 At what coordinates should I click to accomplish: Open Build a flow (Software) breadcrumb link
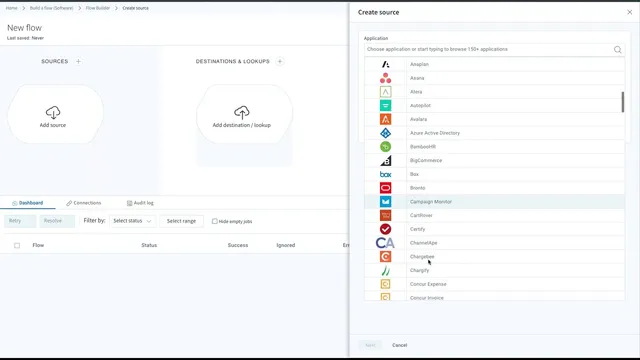tap(51, 8)
